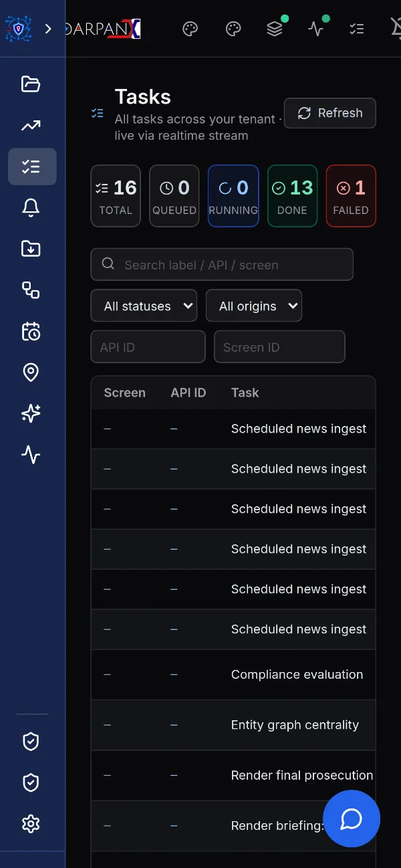The image size is (401, 868).
Task: Select the Entity graph centrality task row
Action: (x=233, y=725)
